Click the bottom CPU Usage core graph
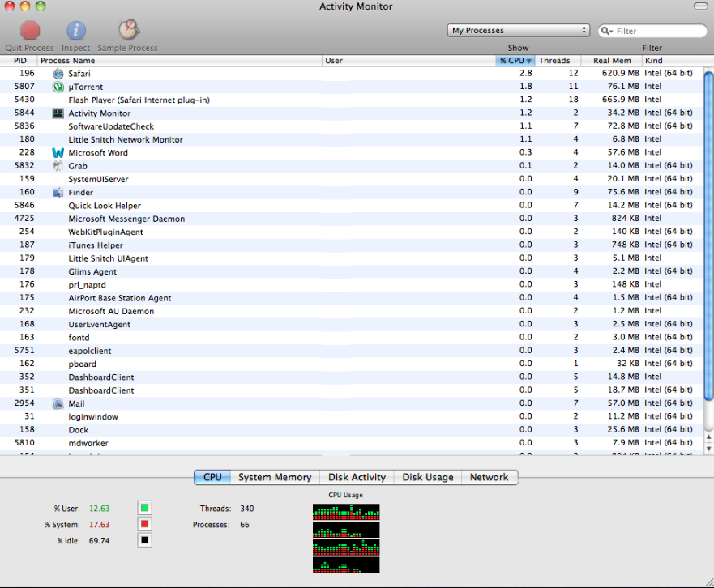 pos(346,565)
